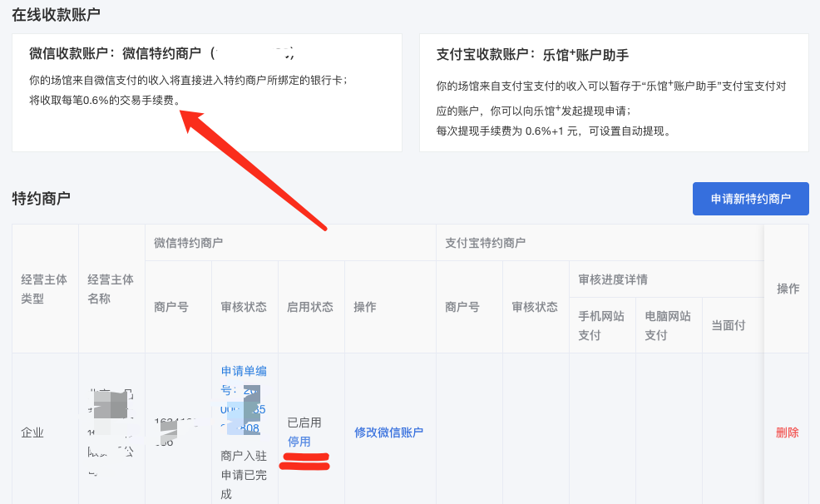Click the 支付宝特约商户 table group header
The height and width of the screenshot is (504, 820).
point(486,243)
